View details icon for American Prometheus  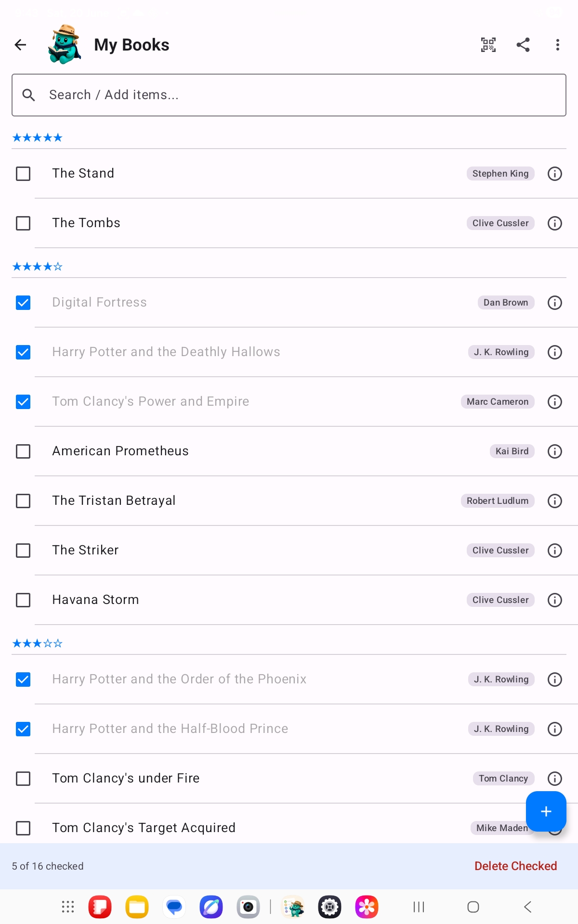[x=555, y=451]
